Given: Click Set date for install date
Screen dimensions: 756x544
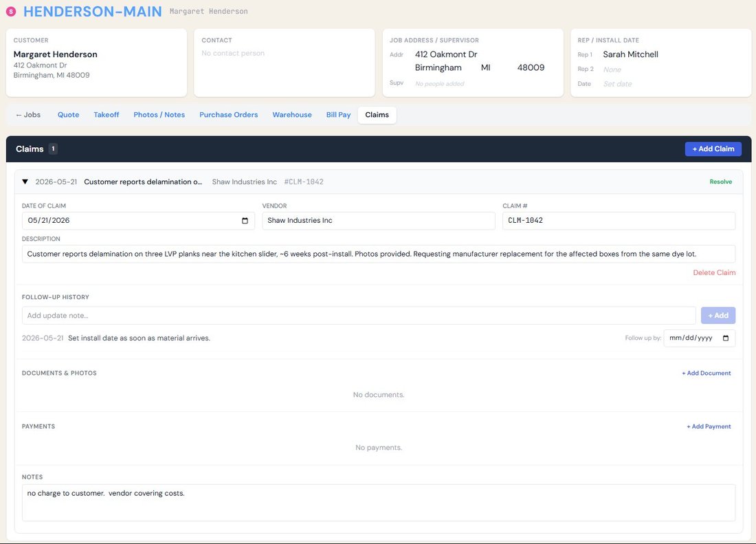Looking at the screenshot, I should point(618,84).
